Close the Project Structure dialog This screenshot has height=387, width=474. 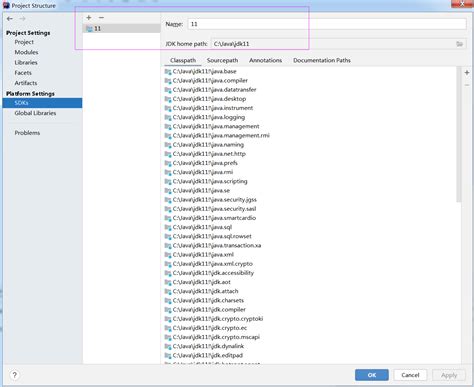(x=462, y=4)
